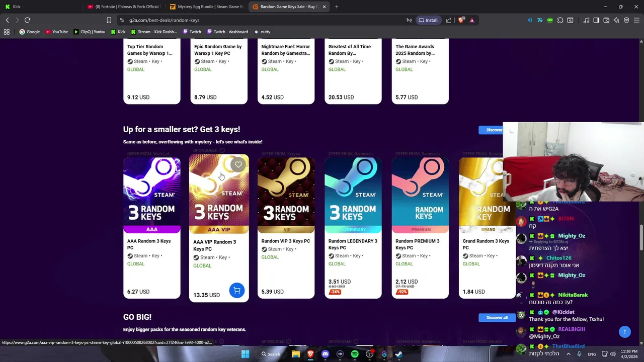Close the Random Game Keys Sale tab

coord(324,7)
